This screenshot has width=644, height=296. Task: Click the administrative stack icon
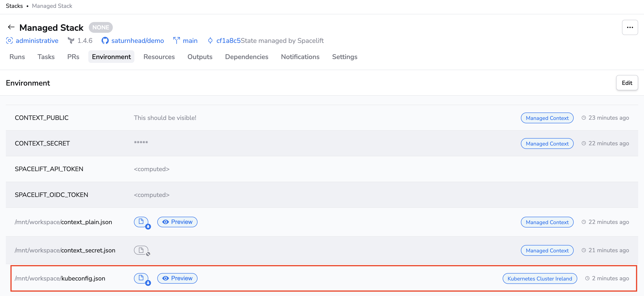click(x=9, y=41)
